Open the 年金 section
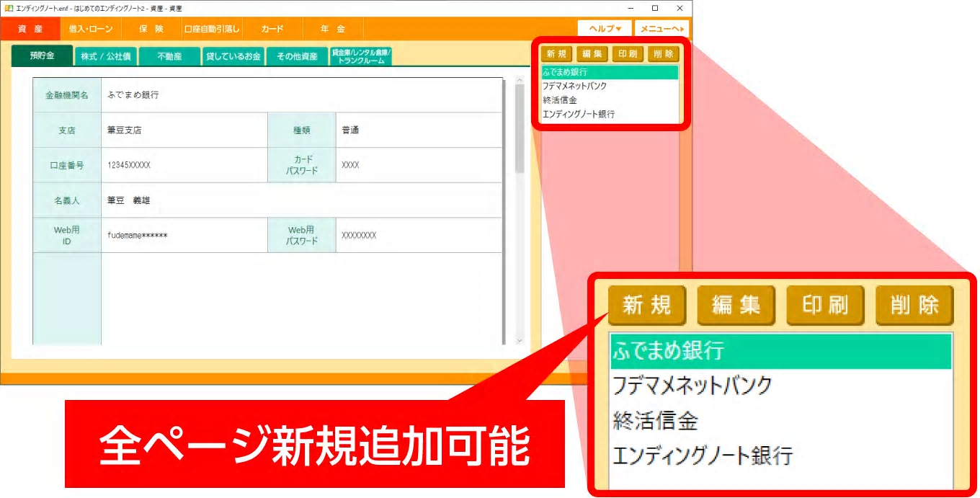The height and width of the screenshot is (498, 980). 332,29
